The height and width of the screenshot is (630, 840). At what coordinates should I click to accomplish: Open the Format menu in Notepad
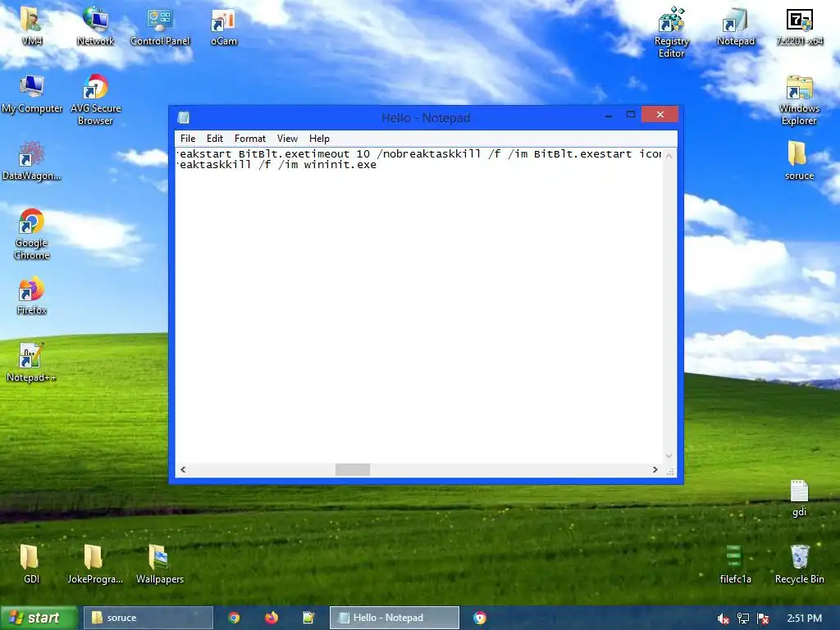pos(250,138)
